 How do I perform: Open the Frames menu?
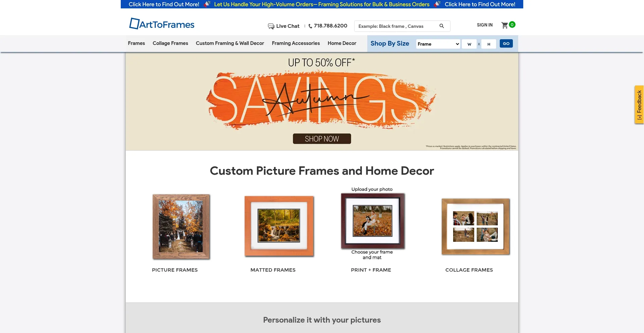pos(136,43)
